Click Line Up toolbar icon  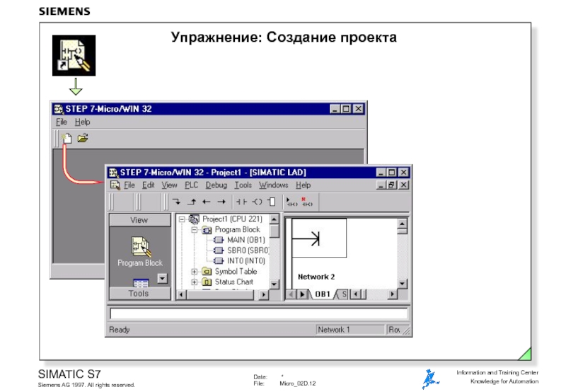192,202
